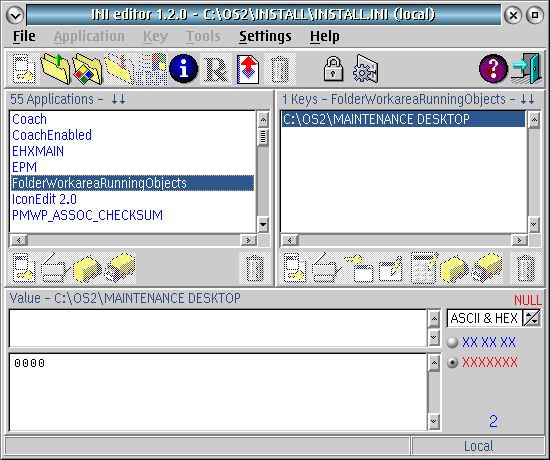Select the XX XX XX hex format radio
The width and height of the screenshot is (550, 460).
tap(452, 342)
